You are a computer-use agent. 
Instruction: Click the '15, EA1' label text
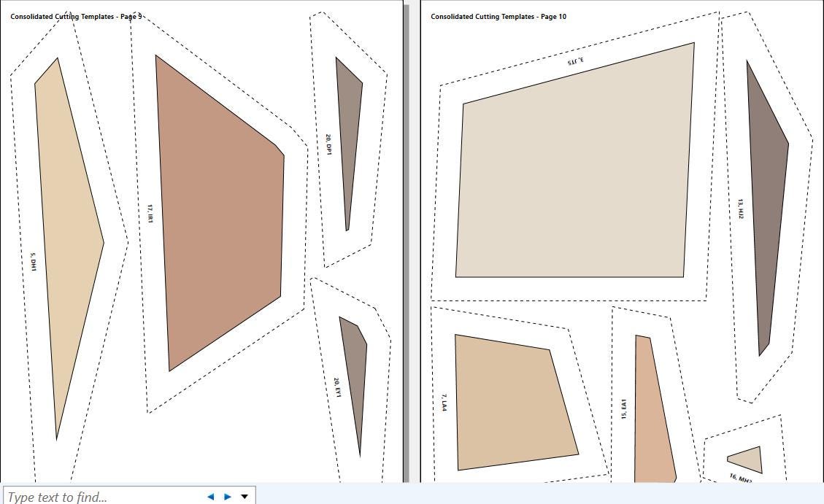pos(624,409)
